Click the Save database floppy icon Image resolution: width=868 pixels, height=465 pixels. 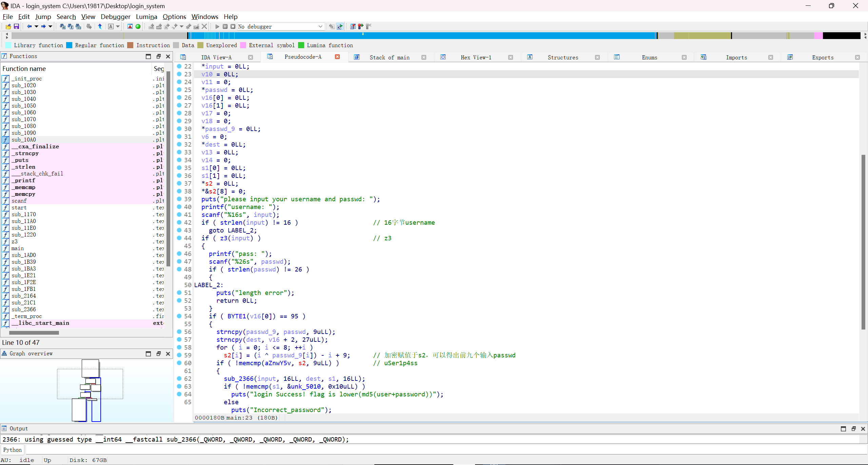point(16,26)
